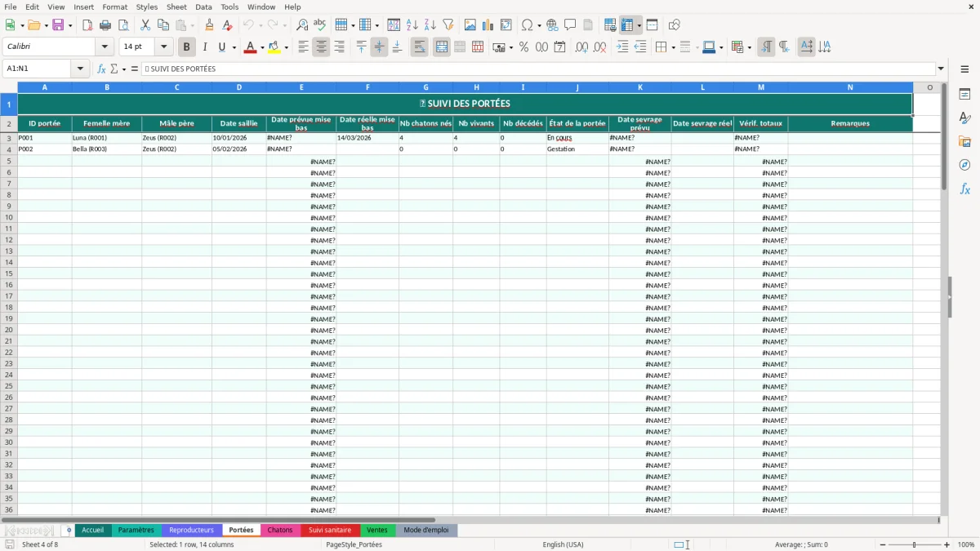Click the Sort Descending icon

[430, 25]
